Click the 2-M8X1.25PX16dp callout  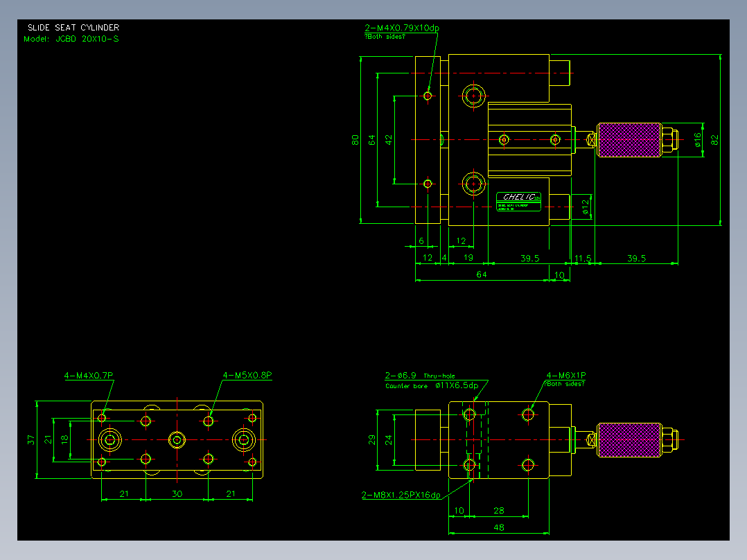point(401,495)
